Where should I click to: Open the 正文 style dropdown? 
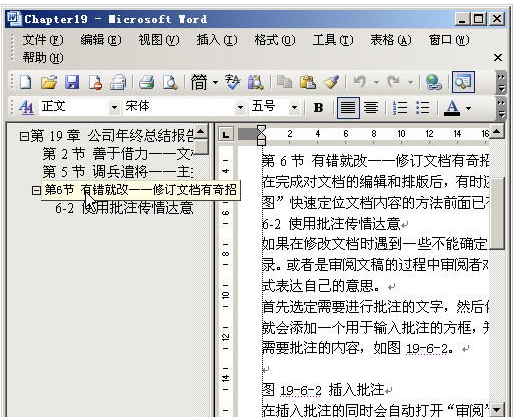(114, 107)
